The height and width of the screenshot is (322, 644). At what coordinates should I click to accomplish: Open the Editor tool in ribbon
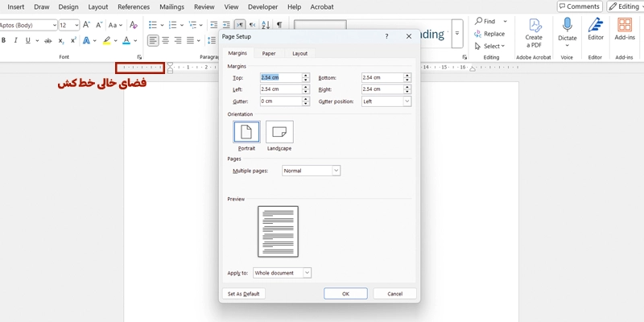pos(595,25)
